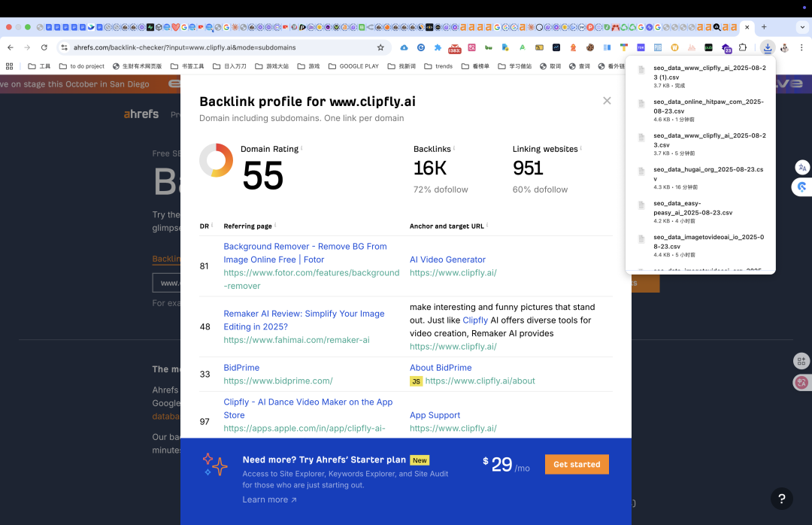Close the current browser tab

click(747, 27)
